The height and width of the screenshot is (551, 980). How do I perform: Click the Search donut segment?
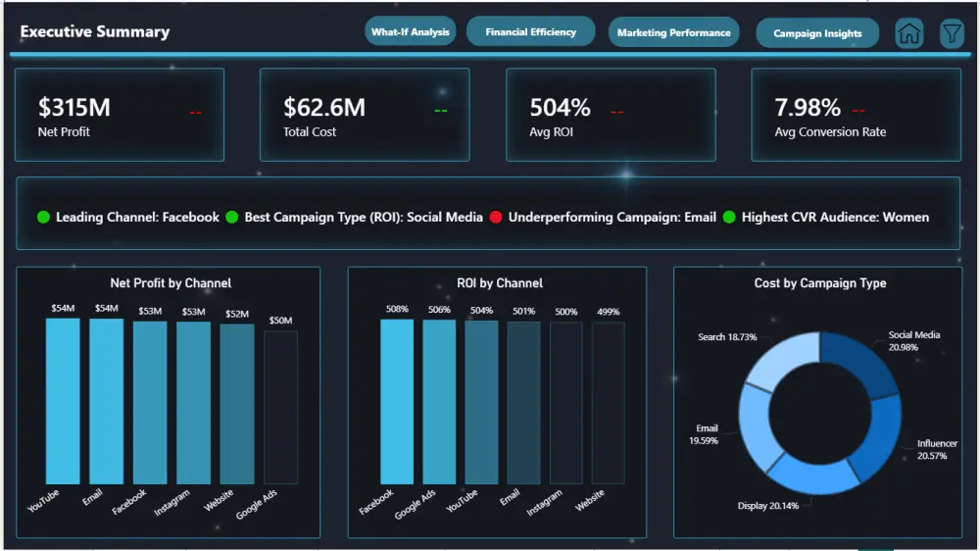pos(786,359)
